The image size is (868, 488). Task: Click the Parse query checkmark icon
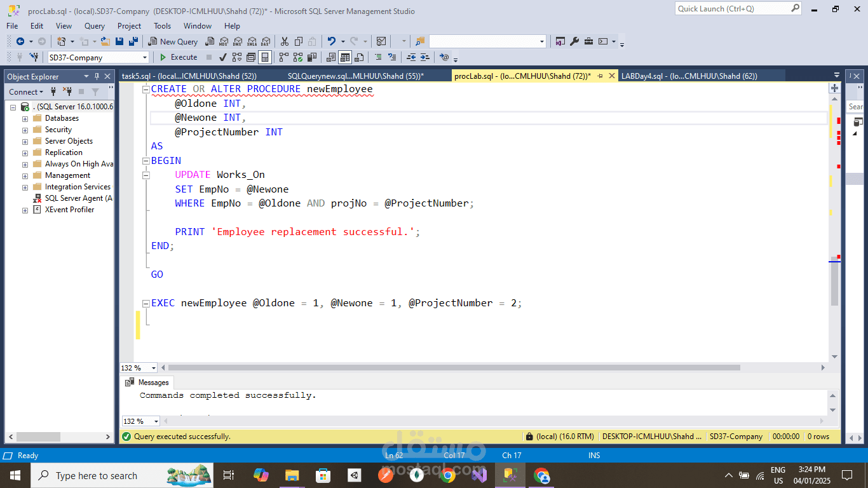[x=222, y=57]
